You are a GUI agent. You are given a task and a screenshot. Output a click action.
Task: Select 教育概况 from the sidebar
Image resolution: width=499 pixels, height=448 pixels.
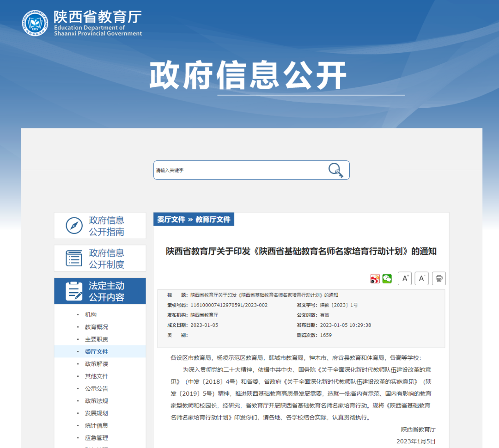pyautogui.click(x=96, y=327)
